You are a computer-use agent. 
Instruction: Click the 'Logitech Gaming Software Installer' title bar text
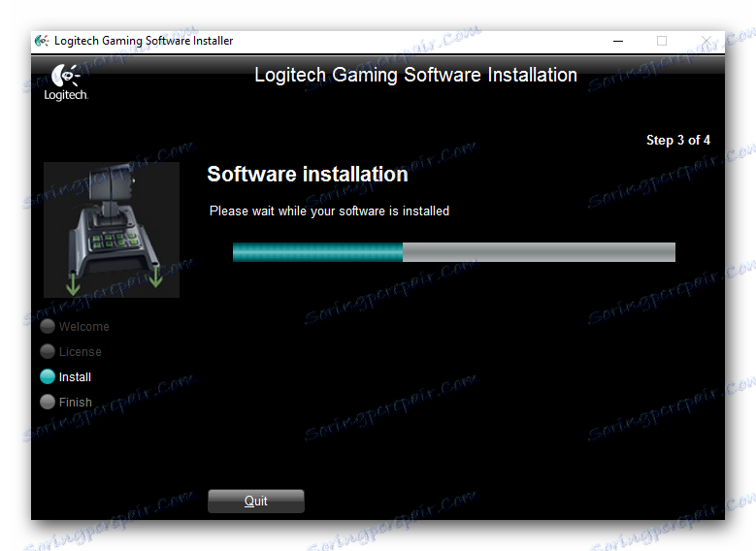(144, 41)
